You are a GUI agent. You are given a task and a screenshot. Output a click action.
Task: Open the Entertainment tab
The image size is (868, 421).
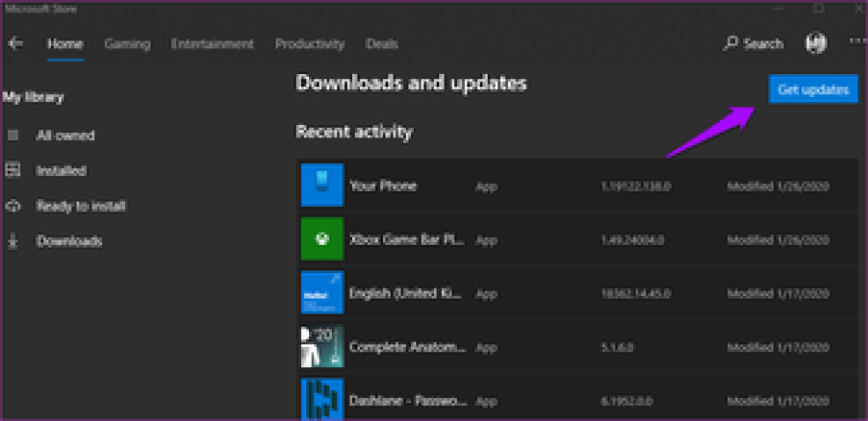pyautogui.click(x=212, y=44)
